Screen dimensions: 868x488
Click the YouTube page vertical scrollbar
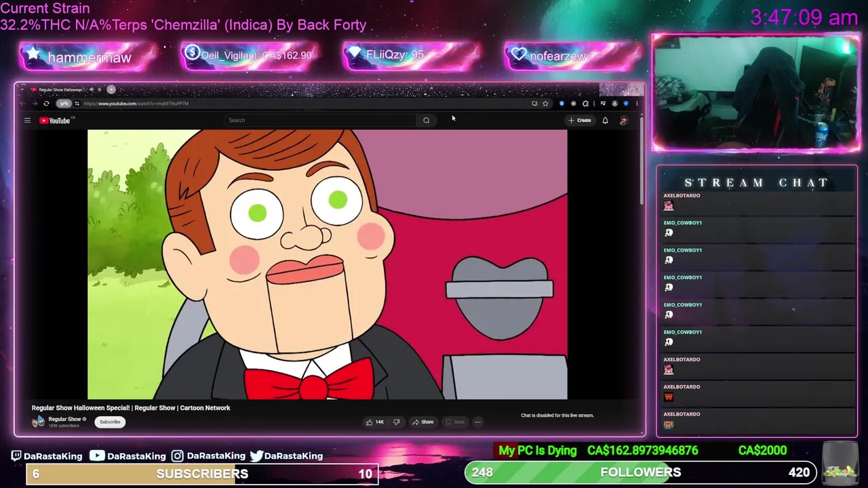642,163
